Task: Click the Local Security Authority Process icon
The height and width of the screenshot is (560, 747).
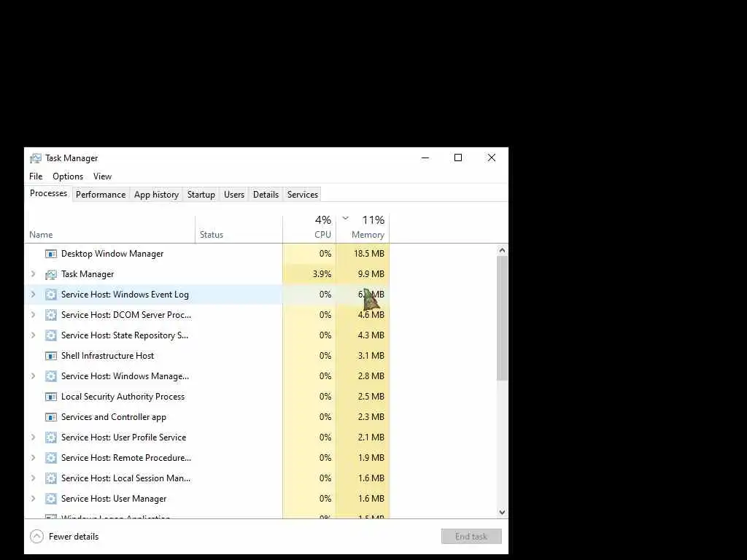Action: (x=51, y=397)
